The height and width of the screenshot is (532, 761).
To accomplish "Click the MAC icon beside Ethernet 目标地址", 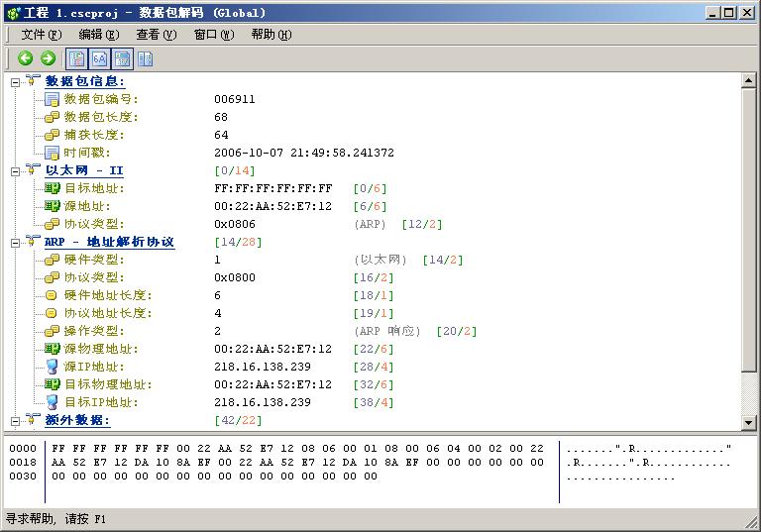I will pyautogui.click(x=52, y=188).
